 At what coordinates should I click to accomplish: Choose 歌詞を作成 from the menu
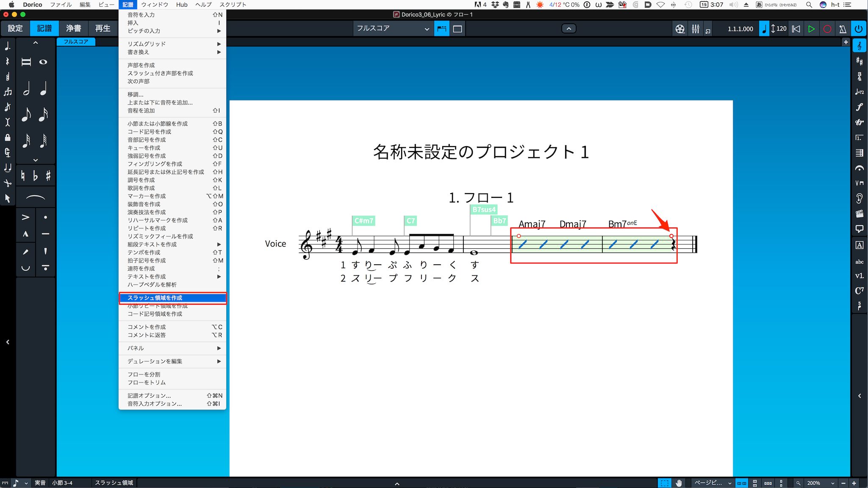click(172, 188)
